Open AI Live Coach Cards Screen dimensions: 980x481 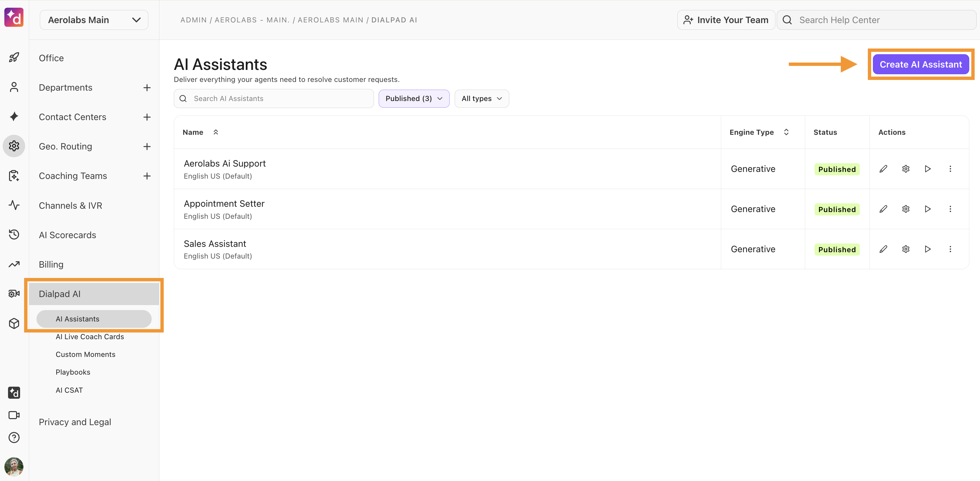pos(90,336)
